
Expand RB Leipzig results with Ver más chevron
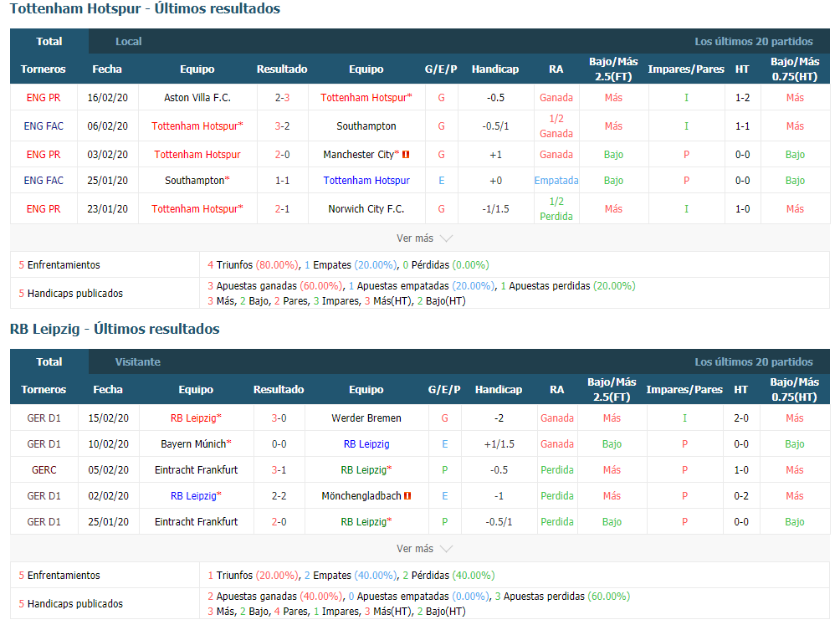[424, 548]
